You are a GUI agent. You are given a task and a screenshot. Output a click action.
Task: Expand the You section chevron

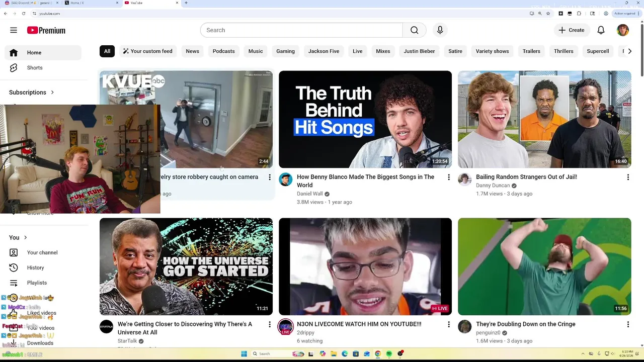pyautogui.click(x=25, y=238)
